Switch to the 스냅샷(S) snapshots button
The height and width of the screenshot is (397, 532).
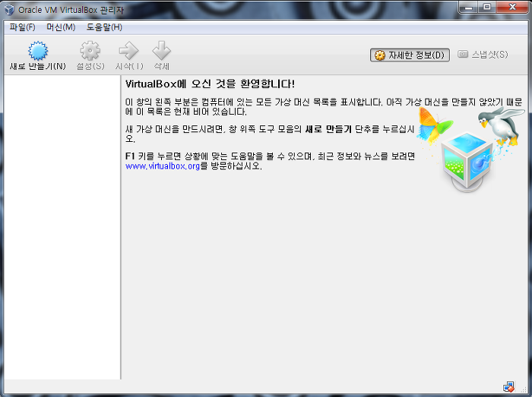click(x=483, y=55)
